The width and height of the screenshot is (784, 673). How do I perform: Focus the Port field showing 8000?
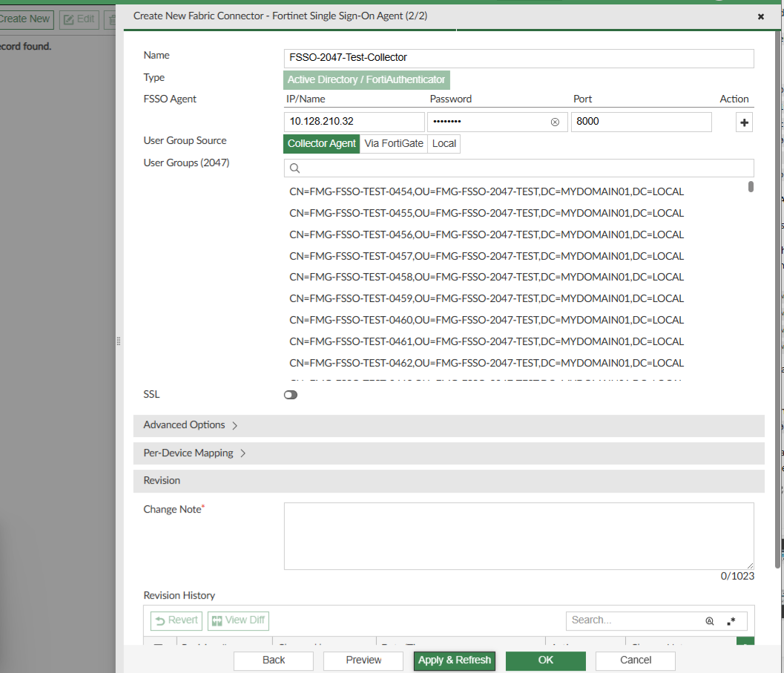point(641,122)
